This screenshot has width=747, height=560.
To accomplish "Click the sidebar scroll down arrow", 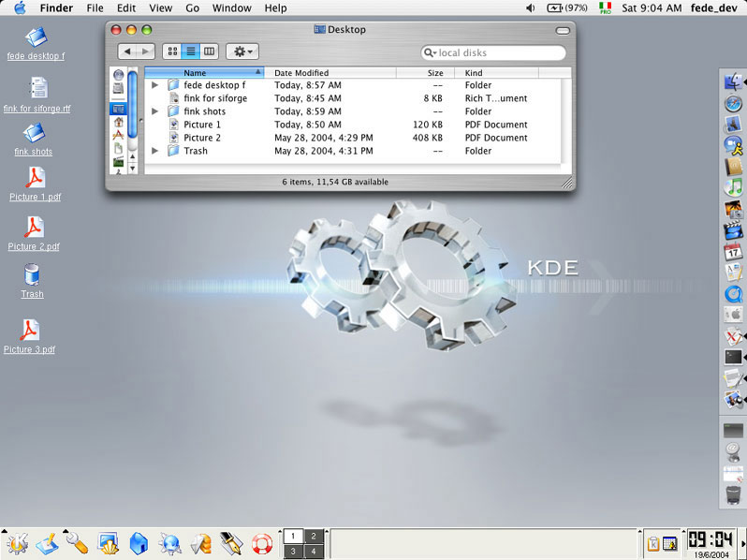I will click(133, 168).
